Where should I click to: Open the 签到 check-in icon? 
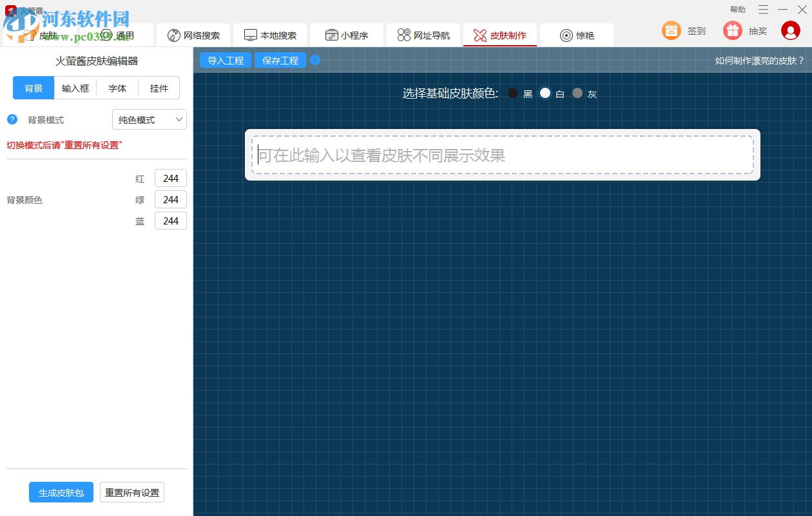(x=671, y=30)
